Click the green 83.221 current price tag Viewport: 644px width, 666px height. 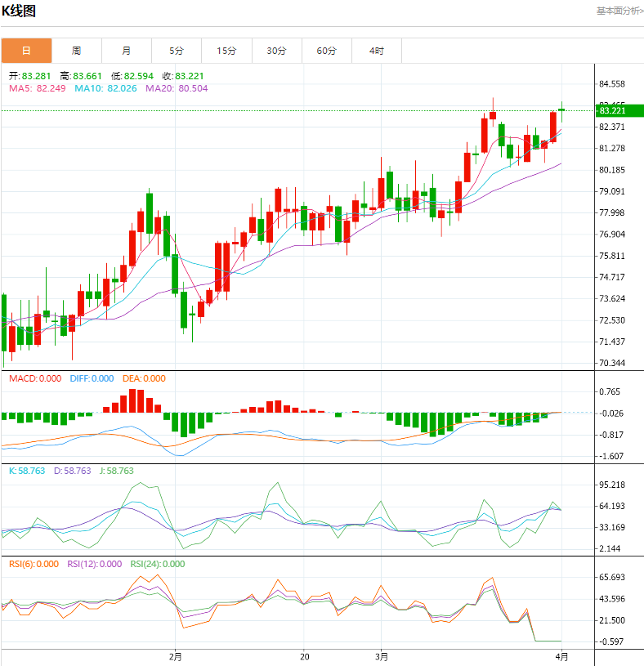(615, 110)
